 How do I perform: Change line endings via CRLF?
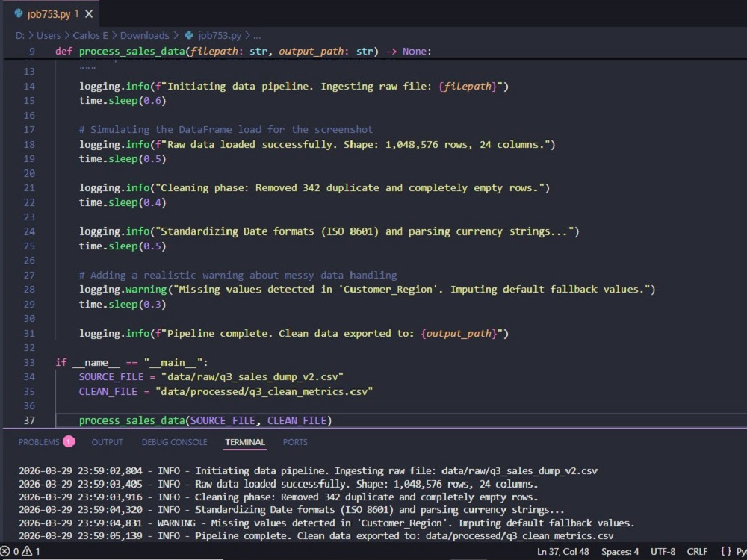coord(697,552)
